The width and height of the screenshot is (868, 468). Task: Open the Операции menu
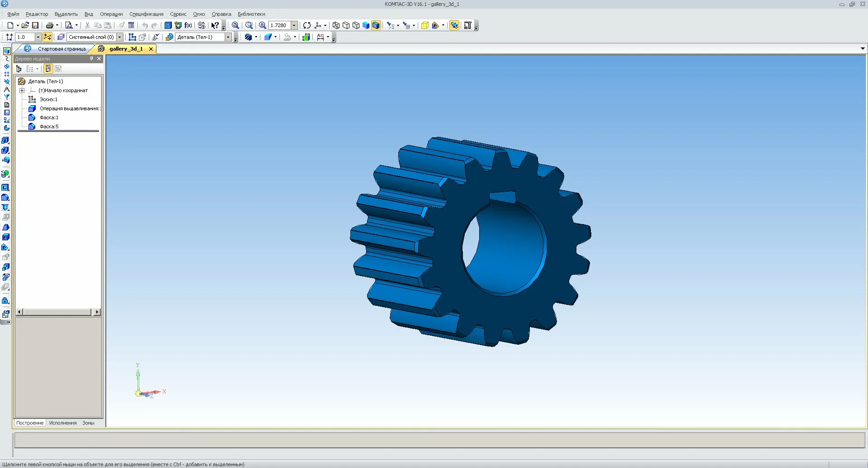pyautogui.click(x=111, y=14)
